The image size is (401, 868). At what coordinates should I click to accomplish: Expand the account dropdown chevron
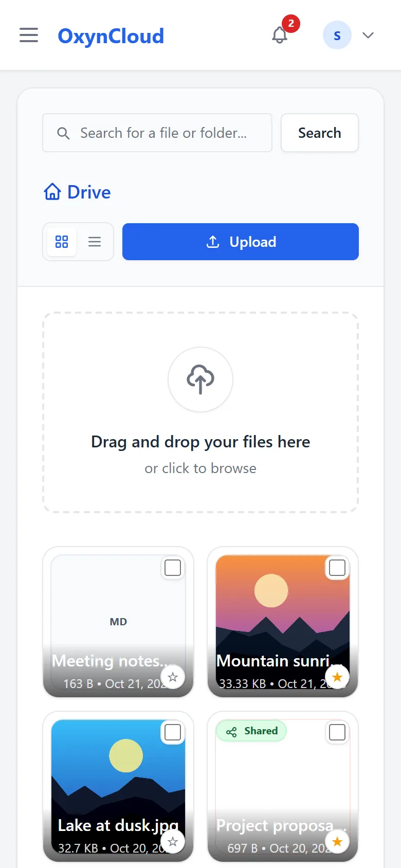368,35
